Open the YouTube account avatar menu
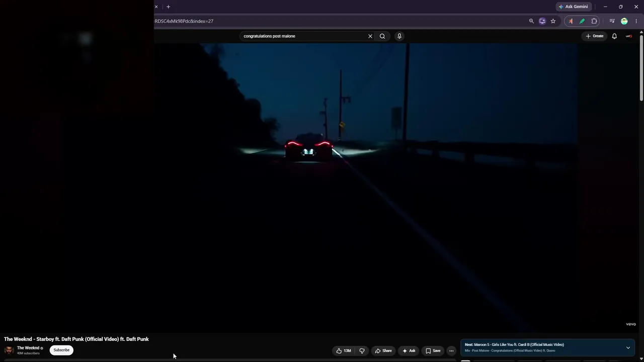The height and width of the screenshot is (362, 644). click(x=629, y=36)
